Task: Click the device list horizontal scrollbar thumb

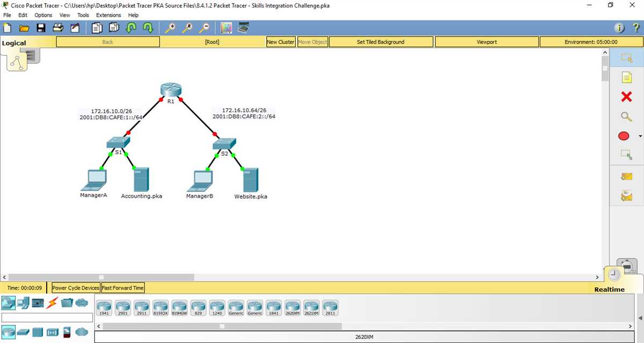Action: coord(222,326)
